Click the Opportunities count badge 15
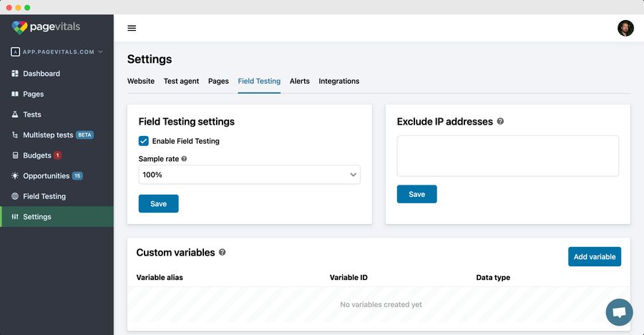The width and height of the screenshot is (644, 335). coord(77,176)
